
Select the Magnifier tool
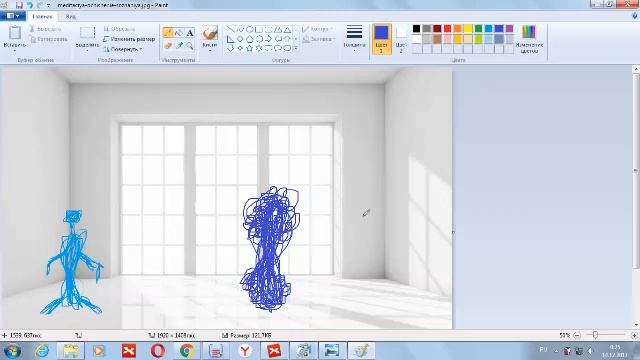(190, 46)
